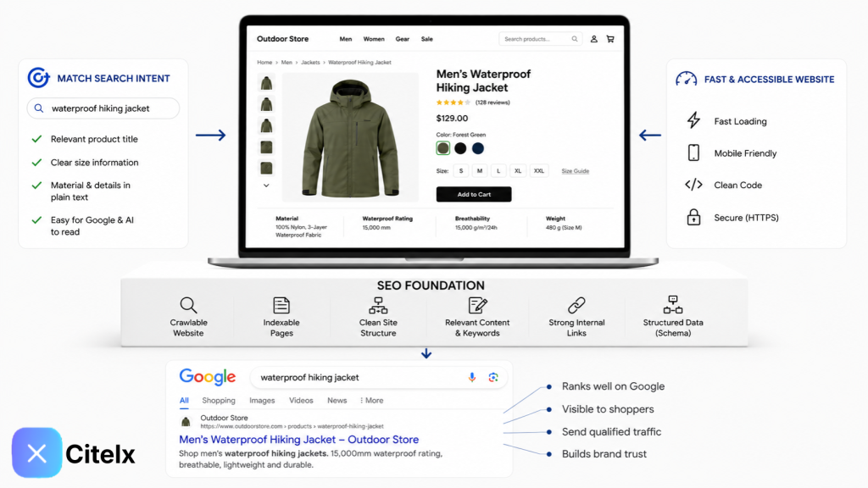Click the Add to Cart button
The width and height of the screenshot is (868, 488).
(474, 194)
